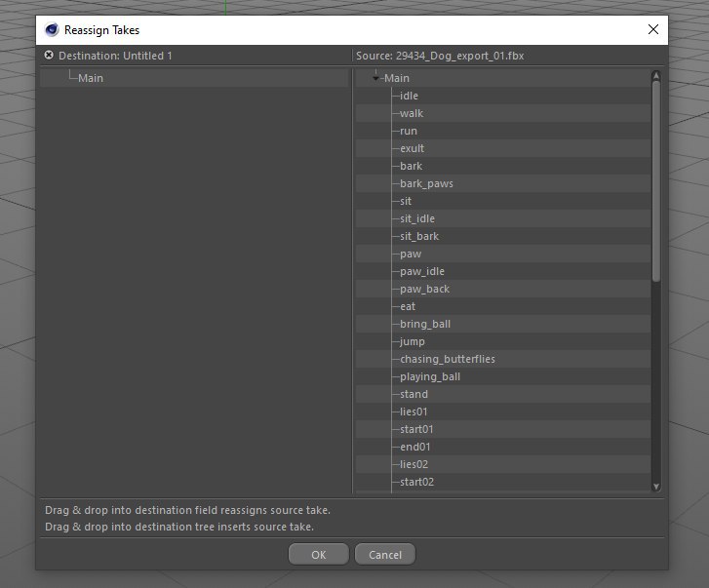Select the paw take

[x=411, y=254]
